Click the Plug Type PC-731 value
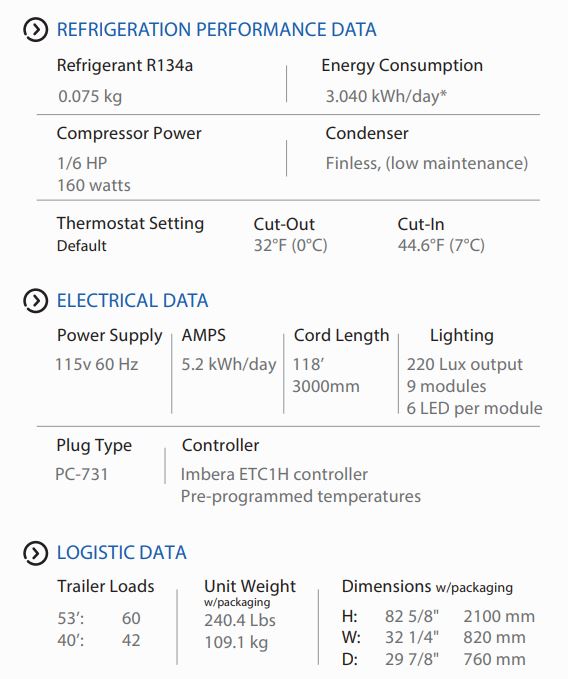The width and height of the screenshot is (568, 679). (x=81, y=474)
